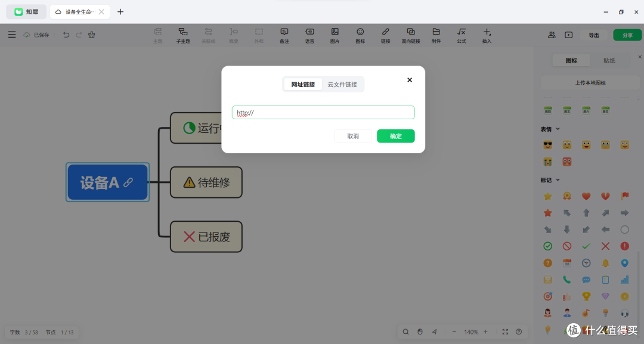This screenshot has width=644, height=344.
Task: Select the 图标 tab in side panel
Action: [571, 61]
